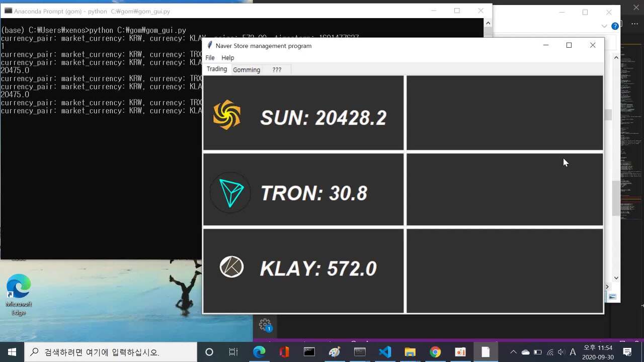Open the Anaconda Prompt taskbar icon
Viewport: 644px width, 362px height.
(360, 352)
